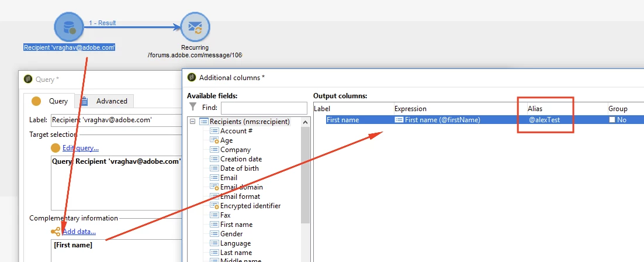Click the Age calculated field icon
This screenshot has width=644, height=262.
[x=214, y=140]
